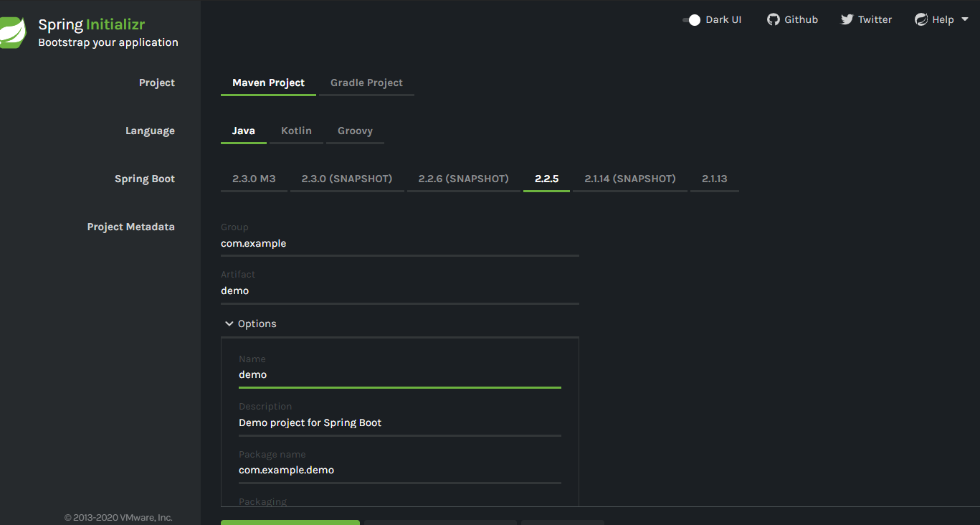This screenshot has width=980, height=525.
Task: Edit the Description input field
Action: pos(400,423)
